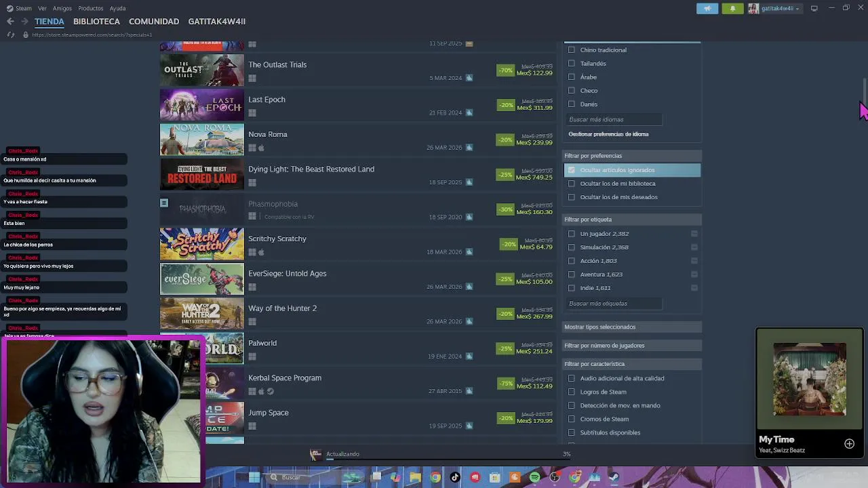Switch to the BIBLIOTECA tab

click(96, 22)
